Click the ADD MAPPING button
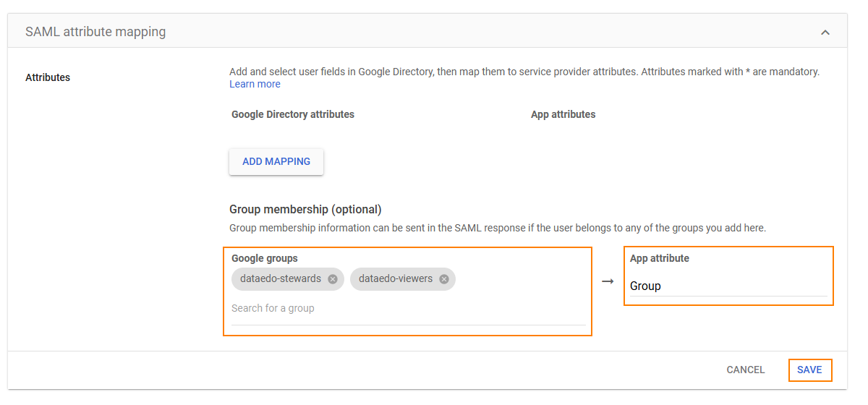The width and height of the screenshot is (868, 405). pos(276,161)
